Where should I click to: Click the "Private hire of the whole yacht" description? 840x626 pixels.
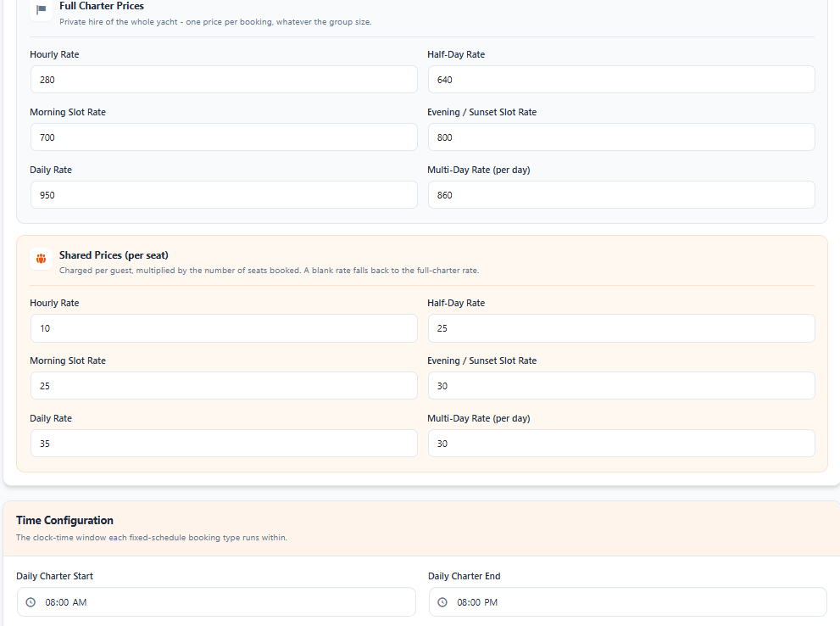pos(215,22)
